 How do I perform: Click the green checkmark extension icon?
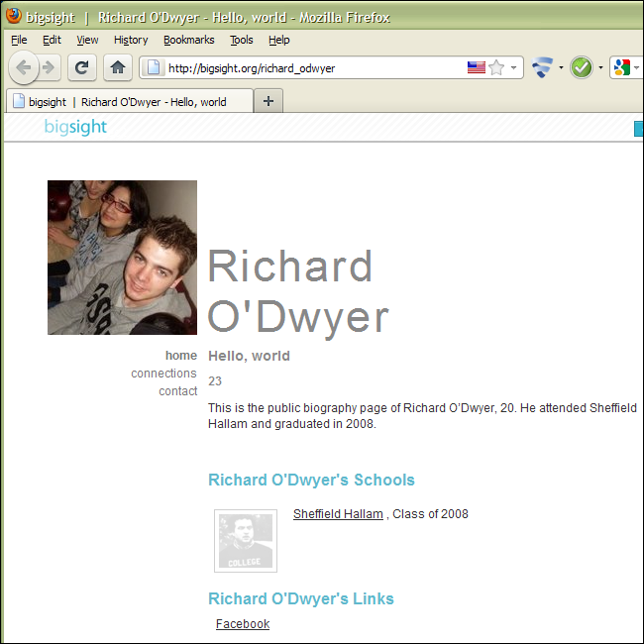pyautogui.click(x=582, y=67)
